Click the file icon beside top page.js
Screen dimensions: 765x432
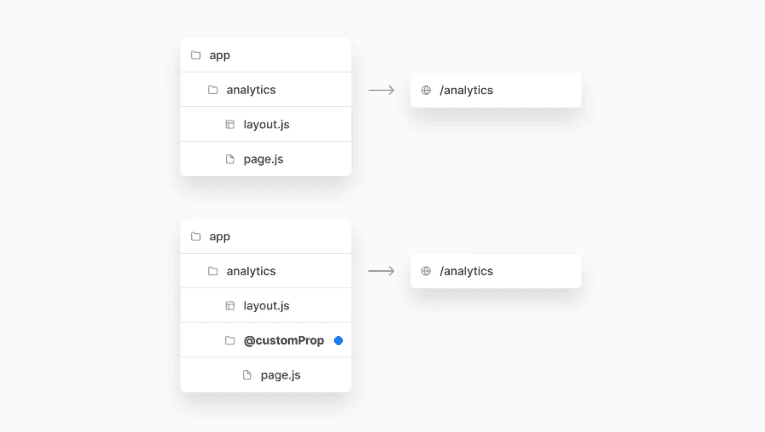(x=230, y=159)
